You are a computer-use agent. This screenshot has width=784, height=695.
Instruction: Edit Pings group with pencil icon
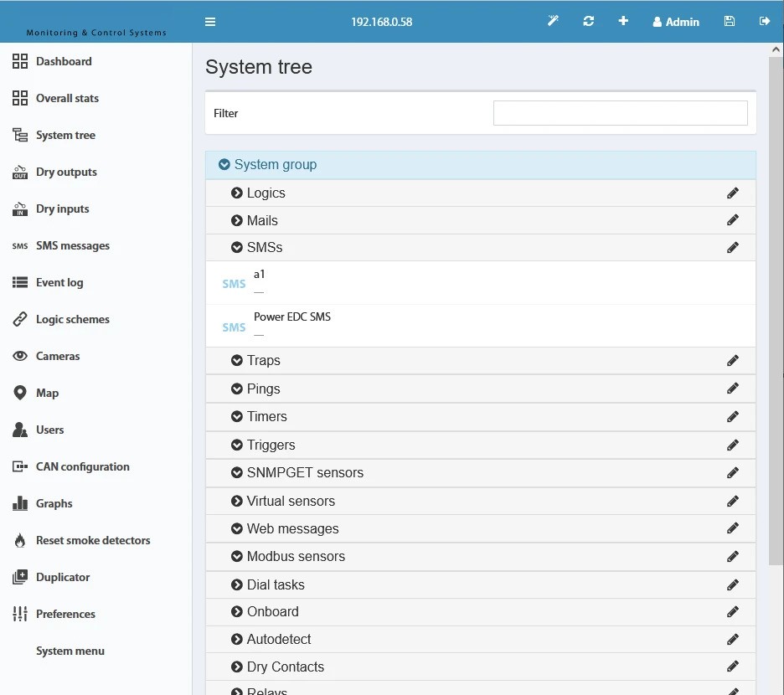[x=733, y=388]
